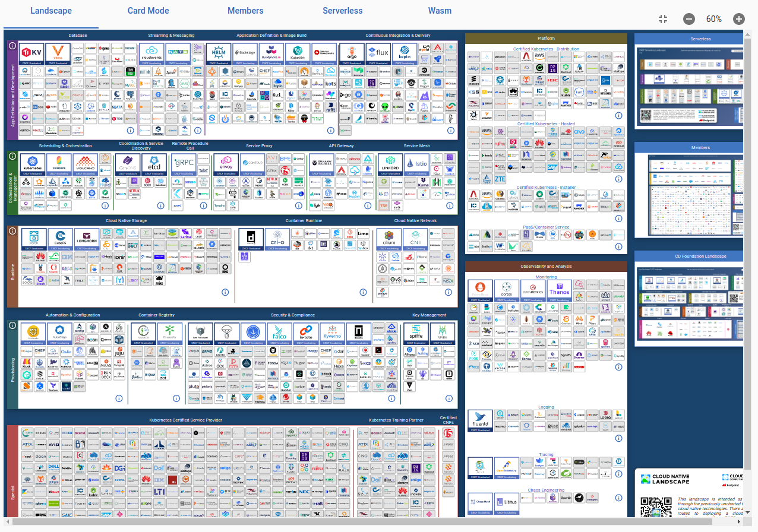Select the argo CI/CD card
This screenshot has width=758, height=532.
(x=352, y=54)
